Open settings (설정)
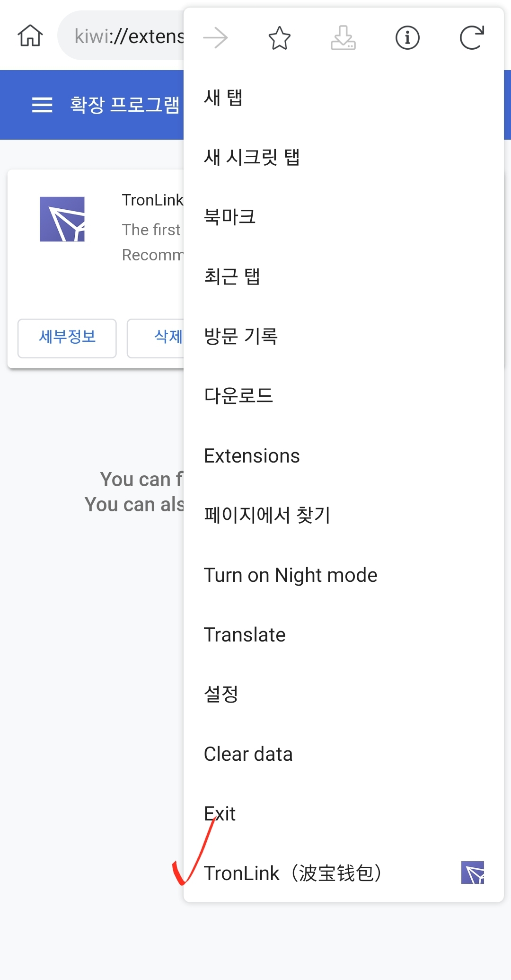This screenshot has width=511, height=980. tap(221, 695)
